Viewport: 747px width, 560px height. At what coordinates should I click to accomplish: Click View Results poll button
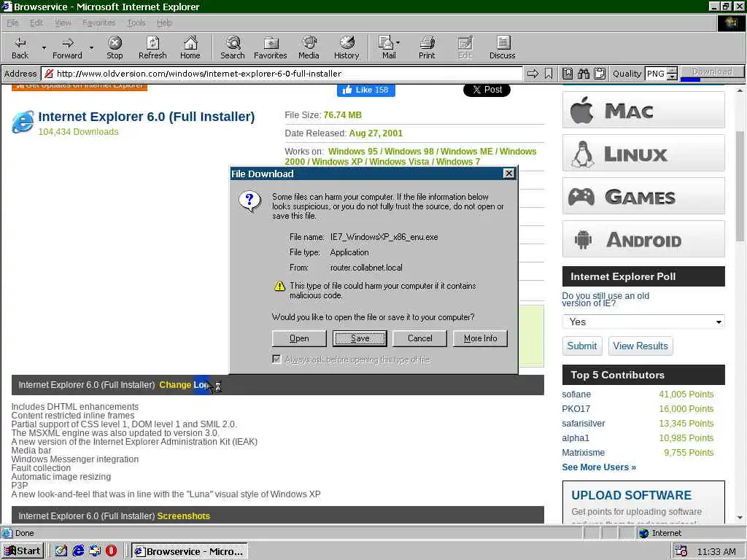coord(640,346)
